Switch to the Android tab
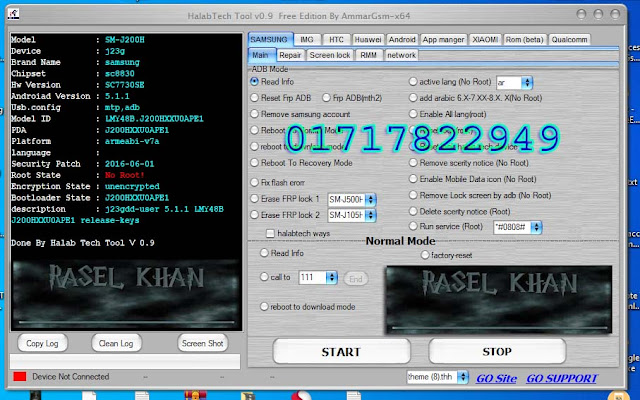Image resolution: width=640 pixels, height=400 pixels. 402,40
